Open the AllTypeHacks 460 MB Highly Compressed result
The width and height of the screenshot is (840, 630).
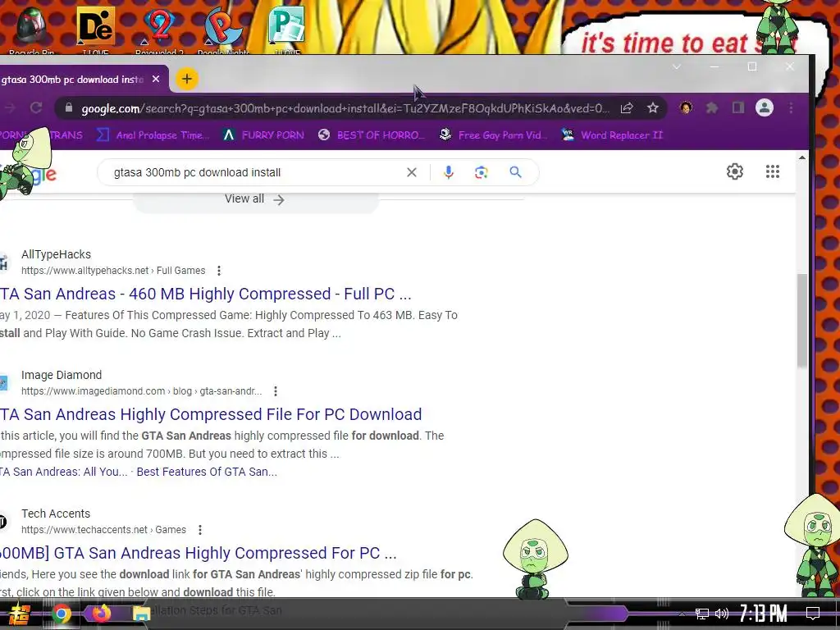[205, 294]
